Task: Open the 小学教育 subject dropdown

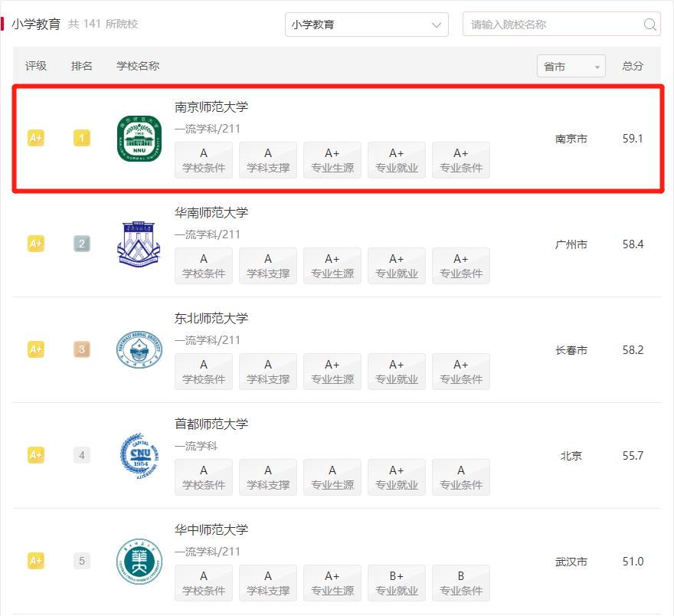Action: click(x=366, y=25)
